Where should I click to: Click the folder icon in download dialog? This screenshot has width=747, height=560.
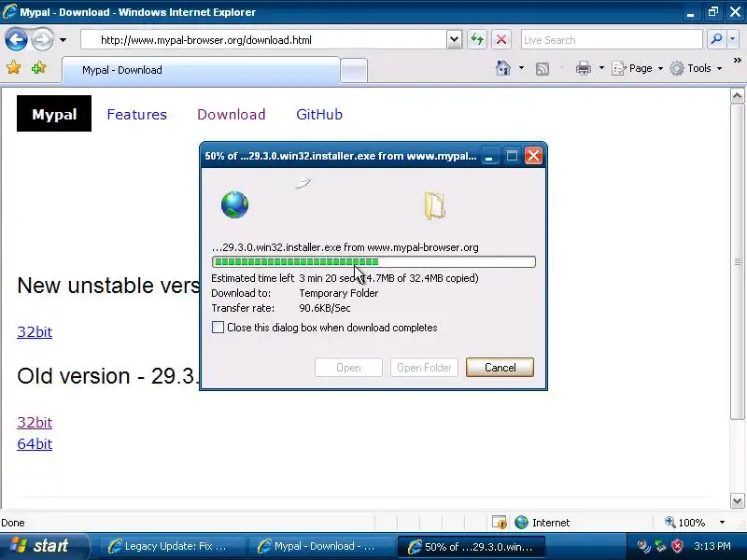[434, 205]
